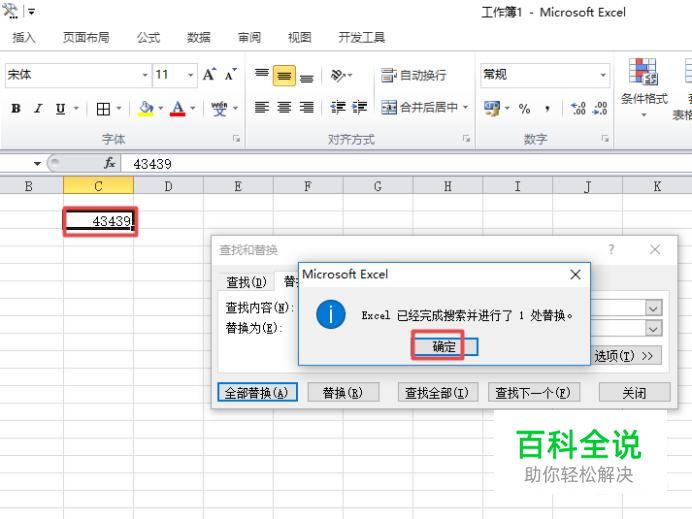This screenshot has height=519, width=692.
Task: Decrease font size with small A
Action: pos(230,75)
